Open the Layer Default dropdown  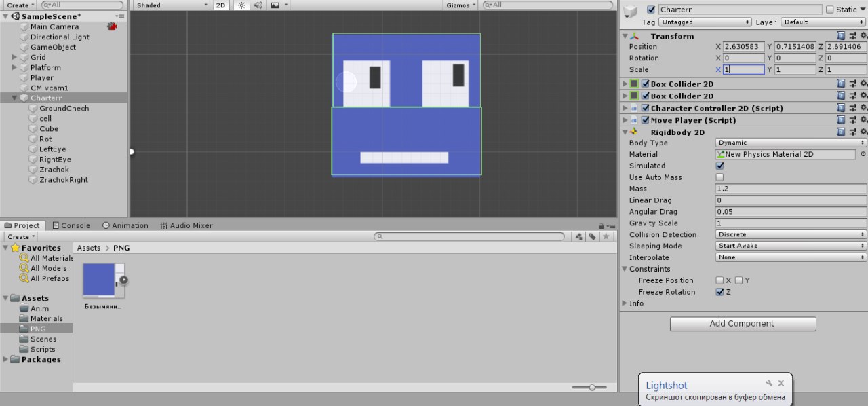(x=823, y=22)
